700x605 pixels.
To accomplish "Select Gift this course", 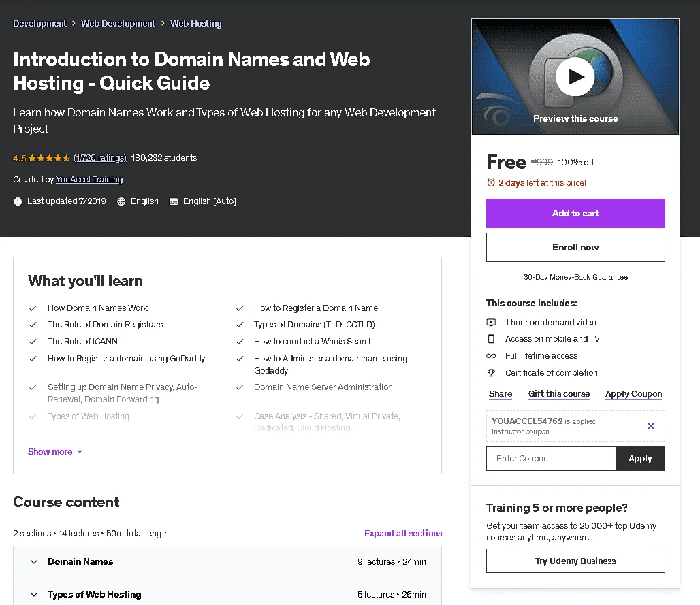I will [x=559, y=394].
